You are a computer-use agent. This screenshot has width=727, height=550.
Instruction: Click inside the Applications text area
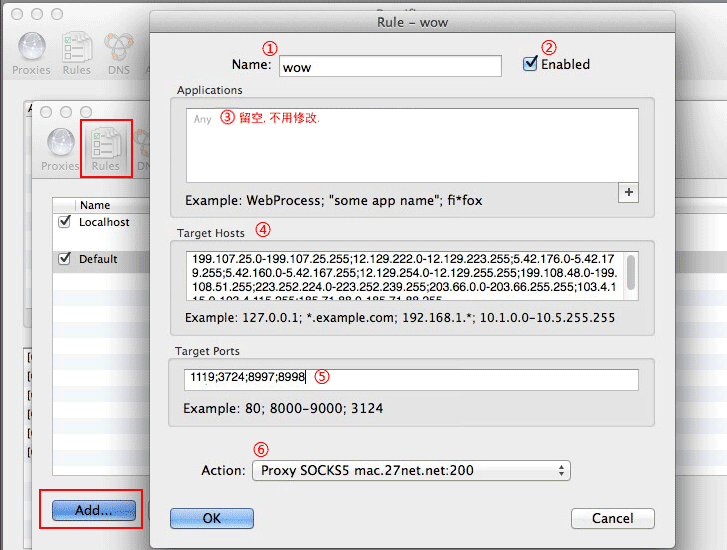411,144
